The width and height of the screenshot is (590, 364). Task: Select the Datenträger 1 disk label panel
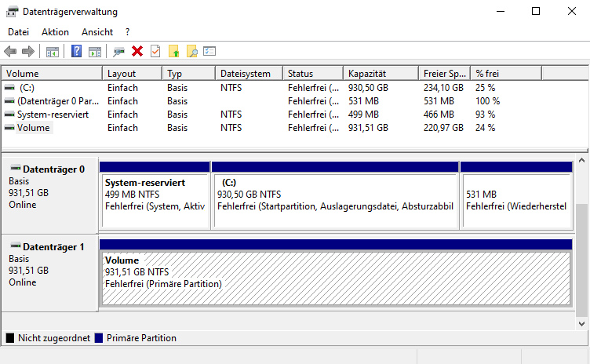coord(50,273)
